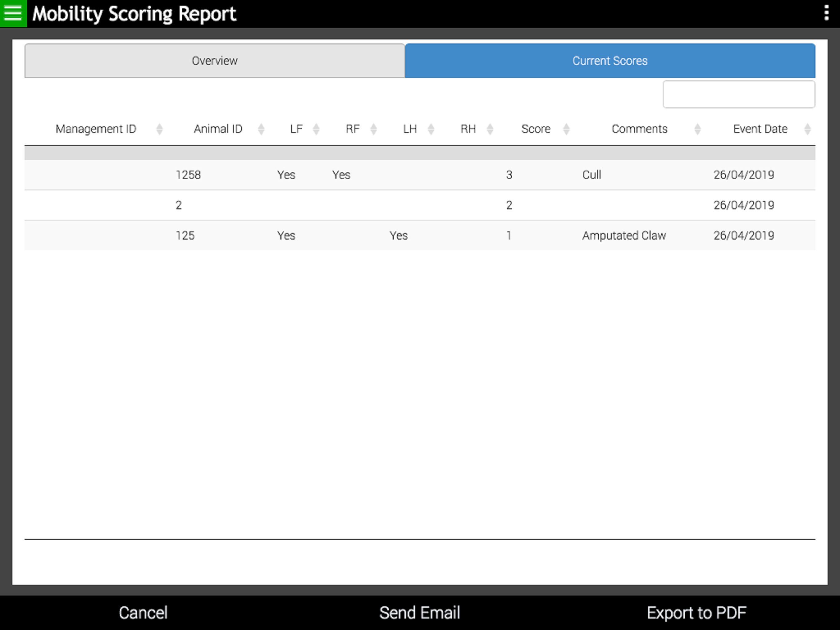This screenshot has width=840, height=630.
Task: Open the green hamburger menu
Action: point(13,13)
